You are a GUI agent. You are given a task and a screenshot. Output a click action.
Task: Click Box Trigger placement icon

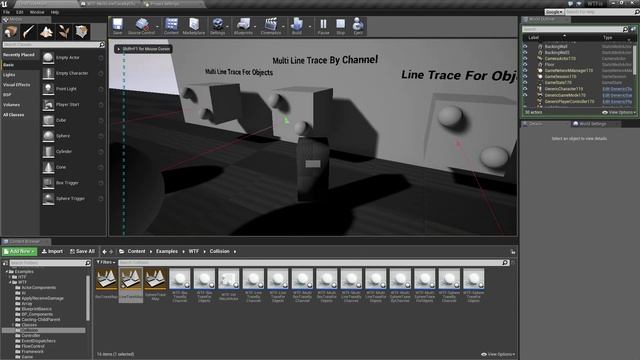pos(48,183)
